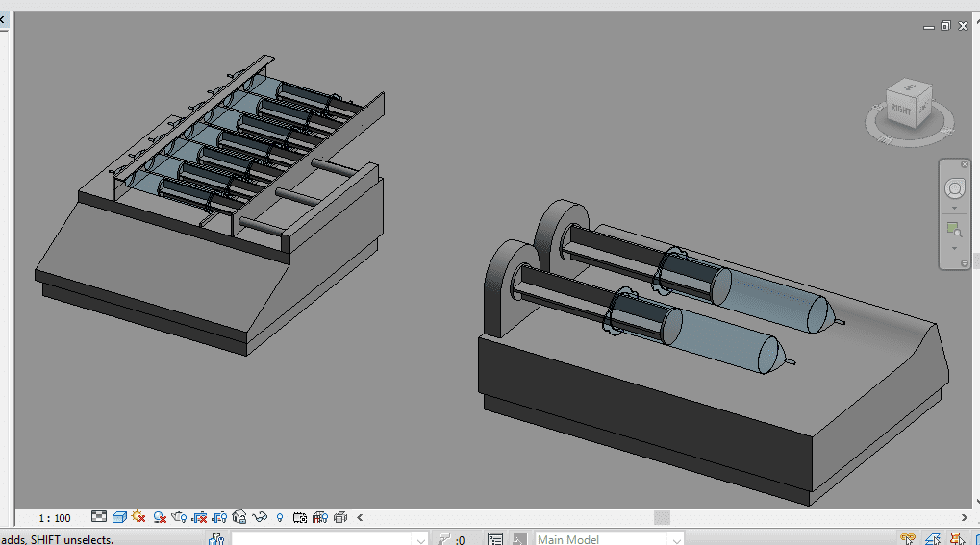Toggle the Analytical Model visibility icon
This screenshot has height=545, width=980.
coord(320,517)
